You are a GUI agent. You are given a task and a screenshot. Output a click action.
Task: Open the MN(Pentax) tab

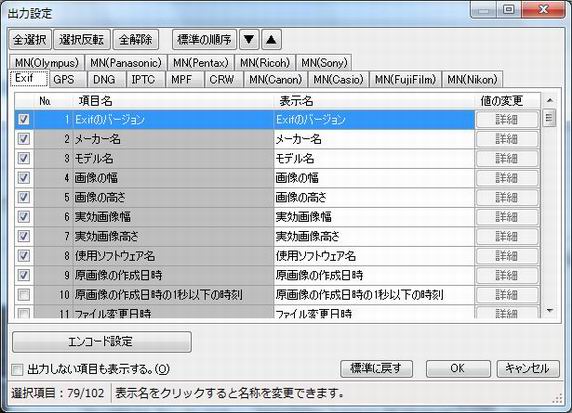(x=201, y=63)
